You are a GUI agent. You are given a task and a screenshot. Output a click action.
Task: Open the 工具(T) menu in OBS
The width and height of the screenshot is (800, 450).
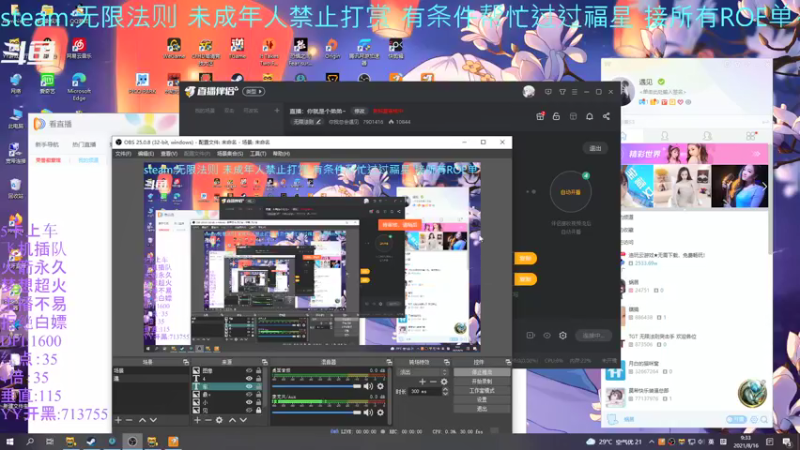258,154
